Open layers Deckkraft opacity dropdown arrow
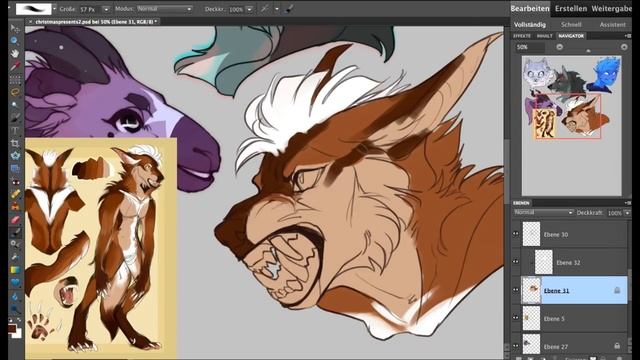Viewport: 640px width, 360px height. click(x=627, y=213)
